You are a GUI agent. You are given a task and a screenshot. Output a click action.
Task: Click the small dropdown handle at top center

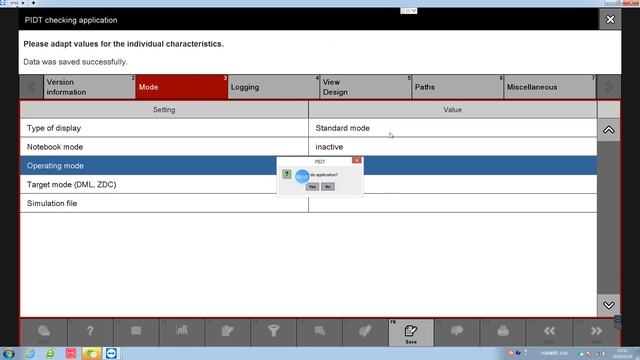409,11
